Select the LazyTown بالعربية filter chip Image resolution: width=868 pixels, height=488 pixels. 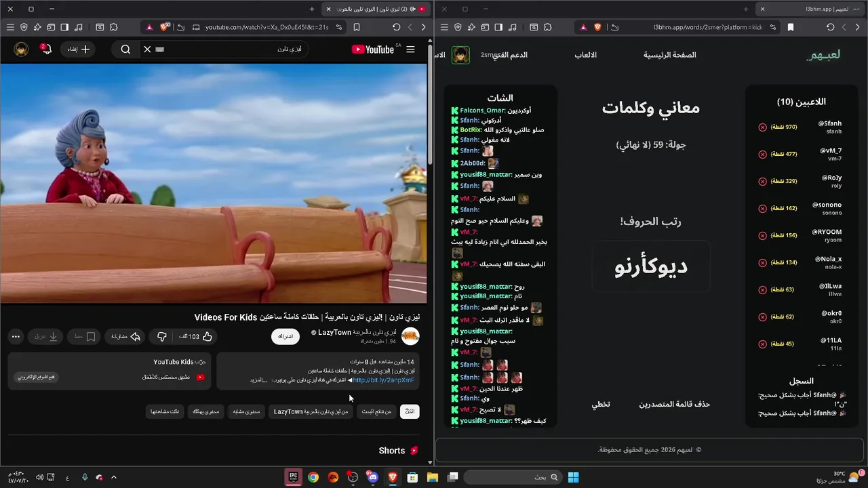coord(311,411)
